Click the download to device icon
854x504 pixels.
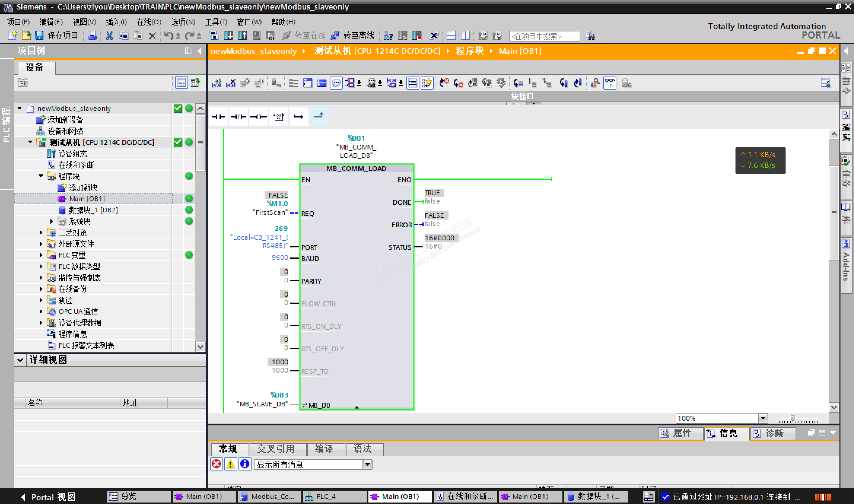click(x=228, y=35)
